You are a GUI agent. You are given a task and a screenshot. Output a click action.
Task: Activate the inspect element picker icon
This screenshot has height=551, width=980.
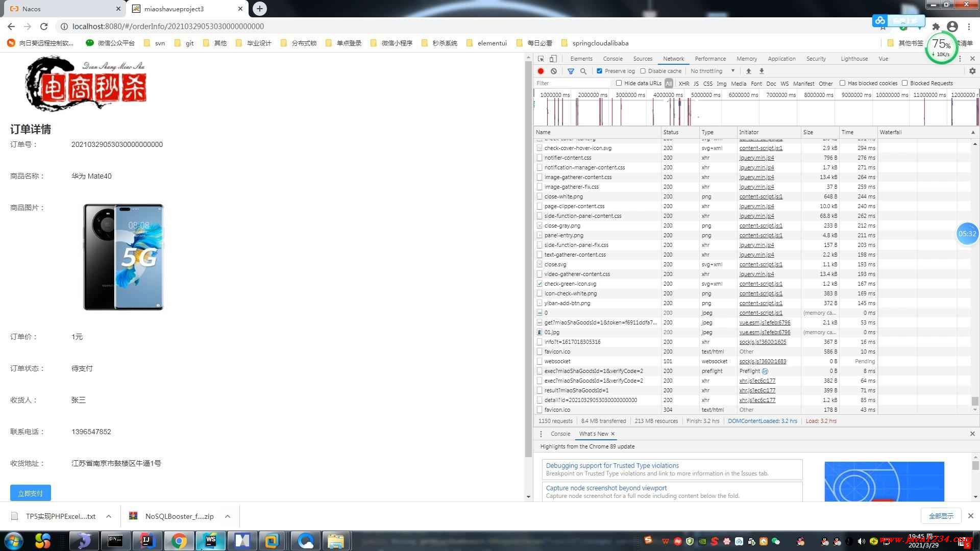[x=541, y=59]
